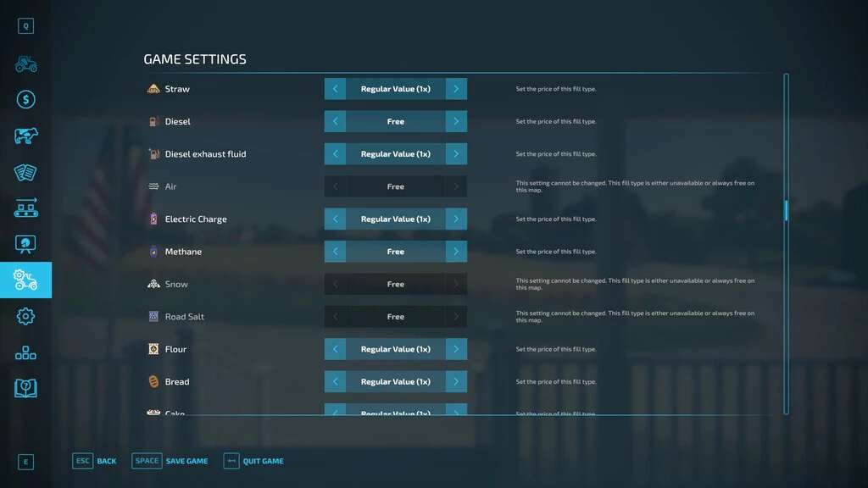Decrease Flour price with left arrow

(335, 349)
